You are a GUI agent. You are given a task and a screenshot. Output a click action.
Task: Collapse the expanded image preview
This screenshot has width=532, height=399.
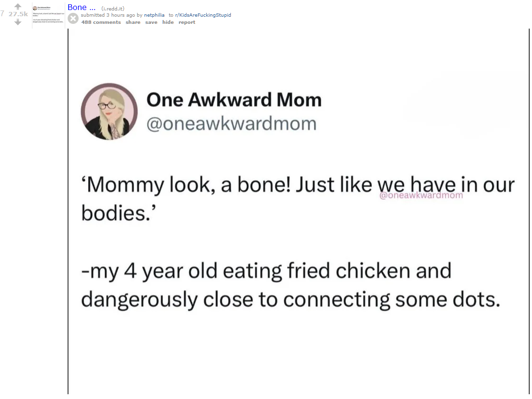click(73, 19)
